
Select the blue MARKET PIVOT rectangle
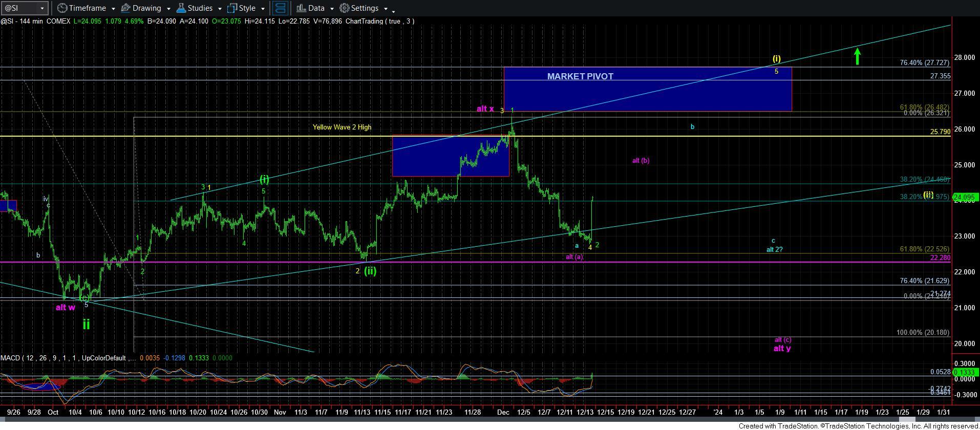[647, 95]
